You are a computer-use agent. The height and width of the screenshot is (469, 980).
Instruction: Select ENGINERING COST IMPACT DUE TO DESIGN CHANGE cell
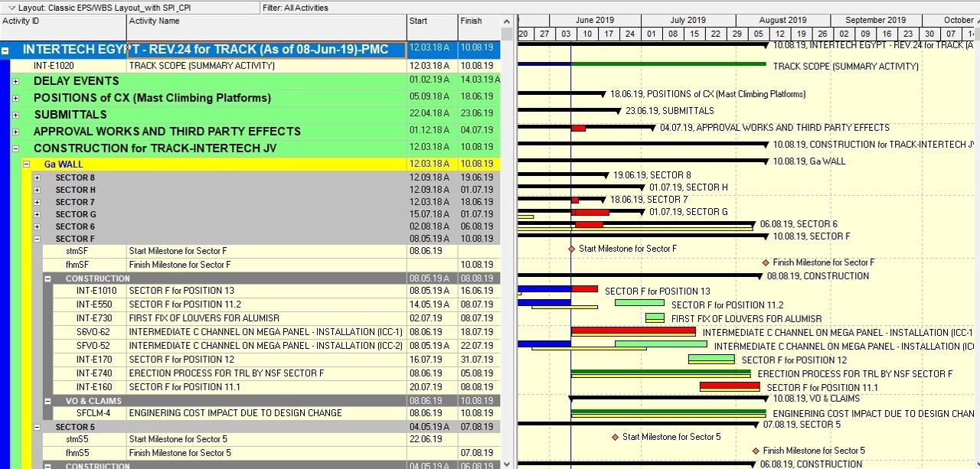[266, 413]
